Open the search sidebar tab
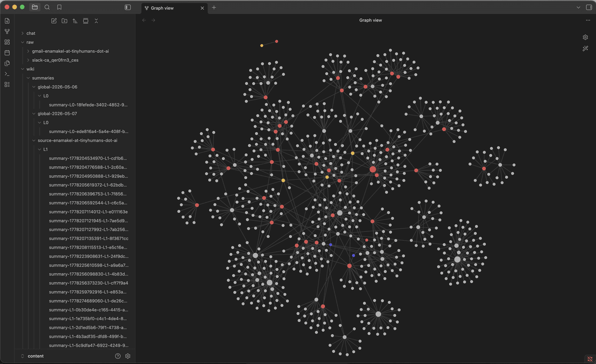 click(47, 7)
